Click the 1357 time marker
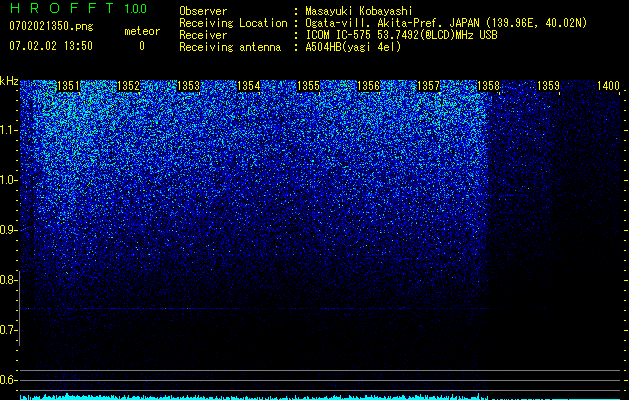 click(x=428, y=86)
